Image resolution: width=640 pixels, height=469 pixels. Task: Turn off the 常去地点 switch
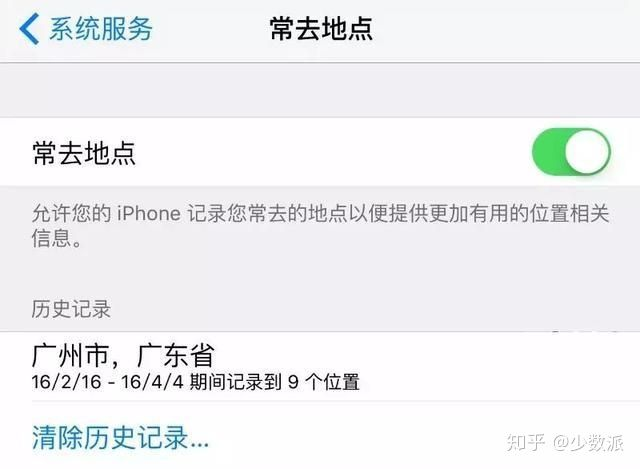(571, 152)
